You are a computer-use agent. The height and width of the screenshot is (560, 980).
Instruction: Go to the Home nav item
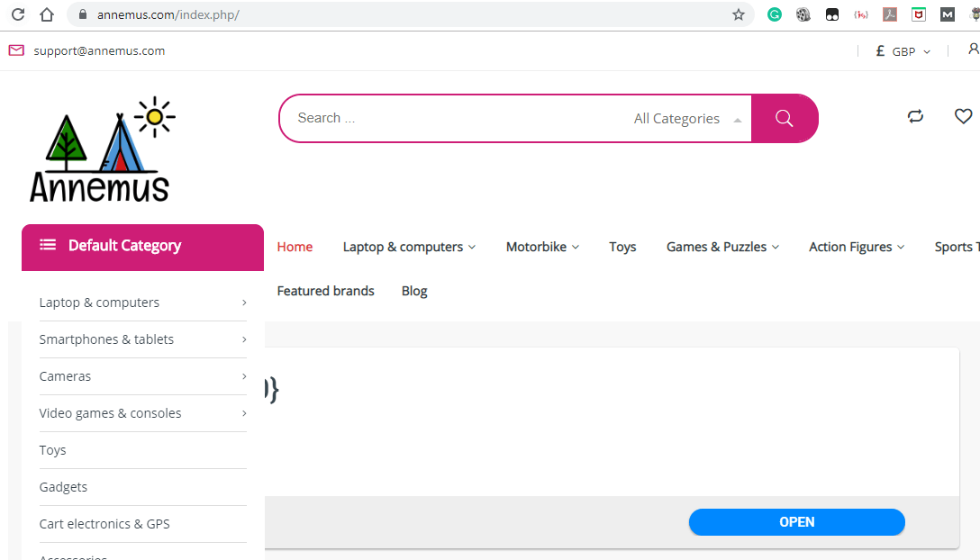pos(295,247)
